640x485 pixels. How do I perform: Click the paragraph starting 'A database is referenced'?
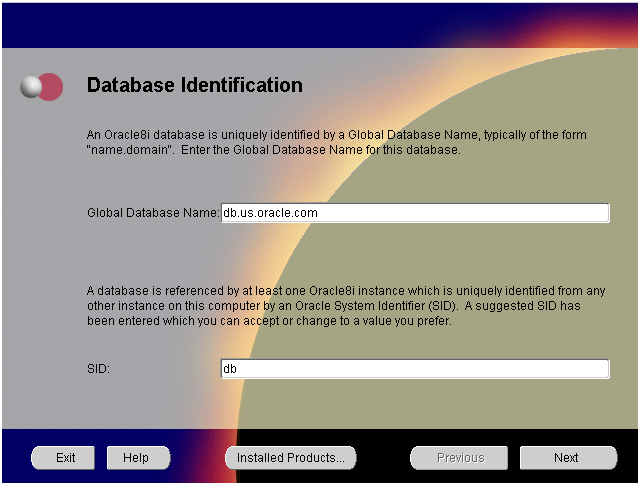tap(346, 306)
